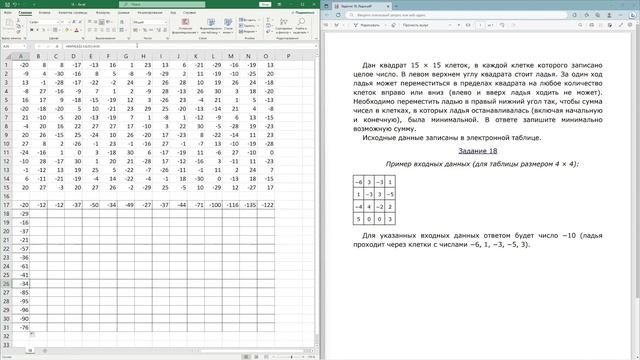This screenshot has width=640, height=360.
Task: Click the Name Box showing cell address
Action: point(13,46)
